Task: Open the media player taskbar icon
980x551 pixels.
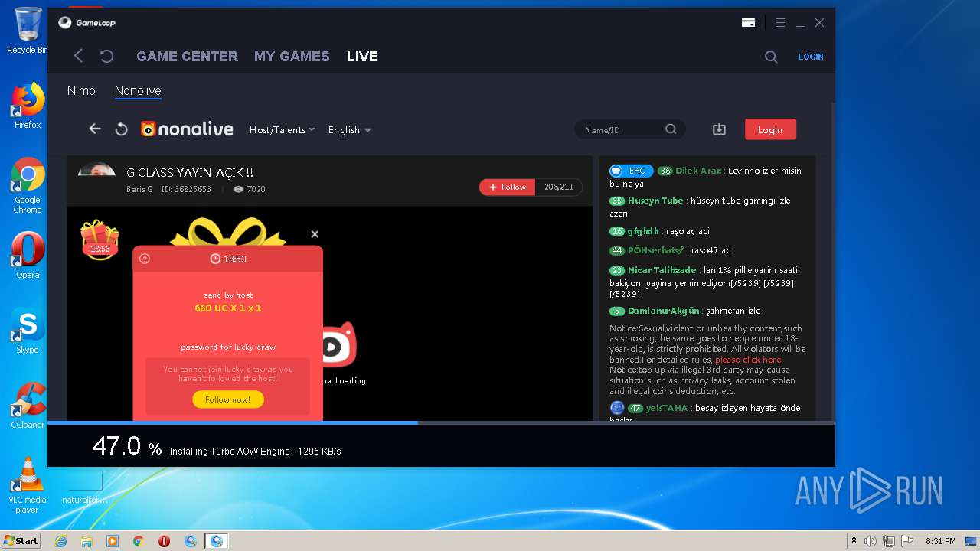Action: [x=113, y=541]
